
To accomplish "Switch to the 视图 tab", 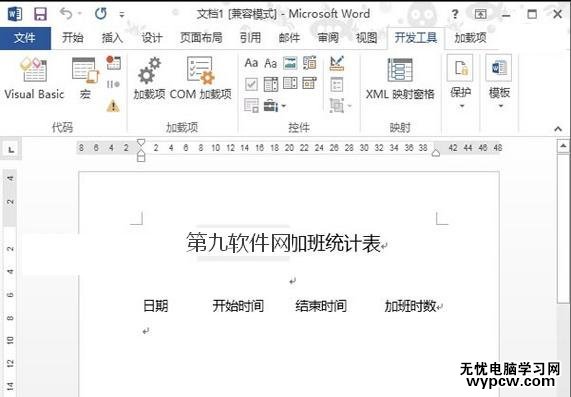I will [366, 38].
